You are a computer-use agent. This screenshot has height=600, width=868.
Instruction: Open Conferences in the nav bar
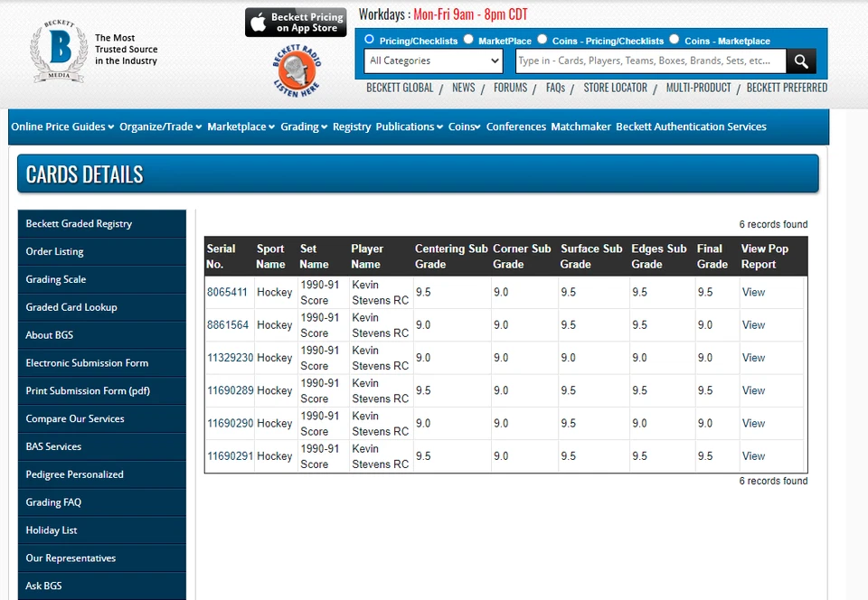516,127
